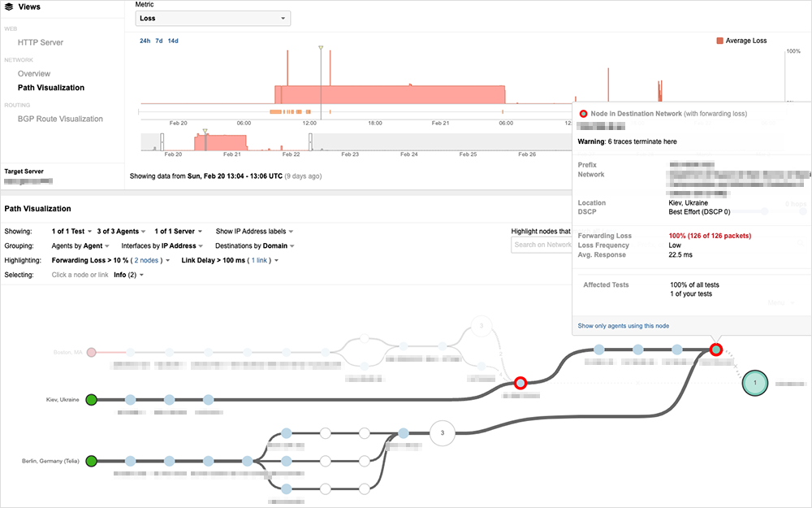Screen dimensions: 812x508
Task: Expand the 3 of 3 Agents filter
Action: [x=121, y=232]
